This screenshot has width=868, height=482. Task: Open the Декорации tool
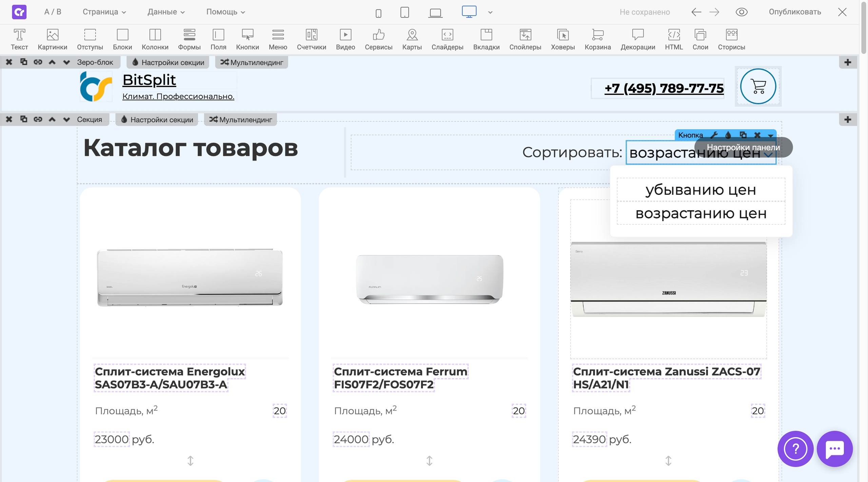[x=638, y=39]
